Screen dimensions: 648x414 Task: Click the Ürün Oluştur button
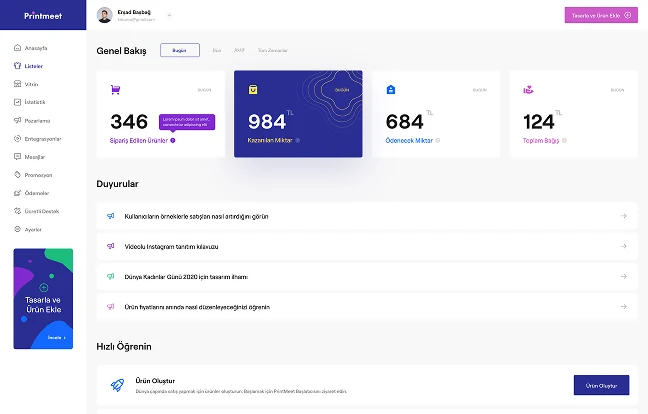(x=601, y=385)
